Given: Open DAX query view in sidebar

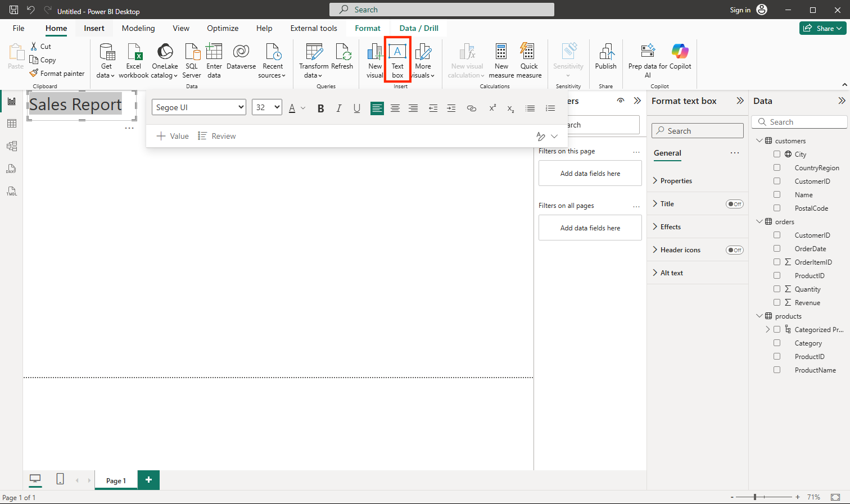Looking at the screenshot, I should (x=12, y=169).
